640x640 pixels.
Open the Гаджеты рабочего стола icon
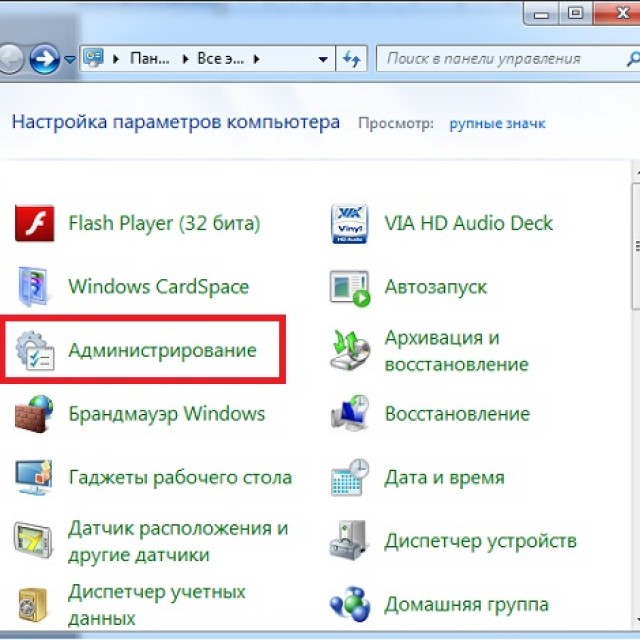34,477
